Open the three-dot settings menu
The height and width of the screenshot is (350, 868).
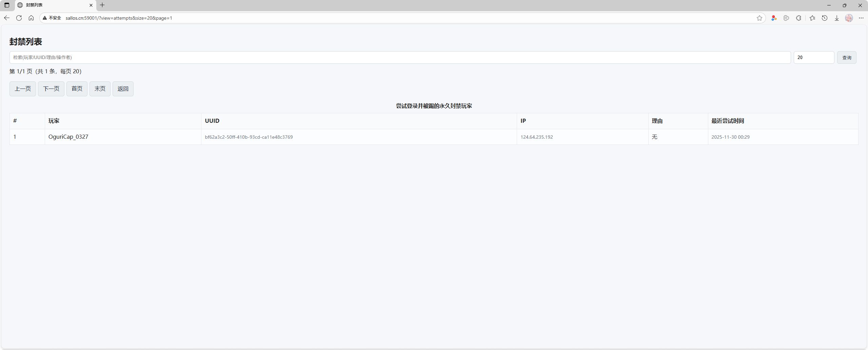tap(861, 18)
